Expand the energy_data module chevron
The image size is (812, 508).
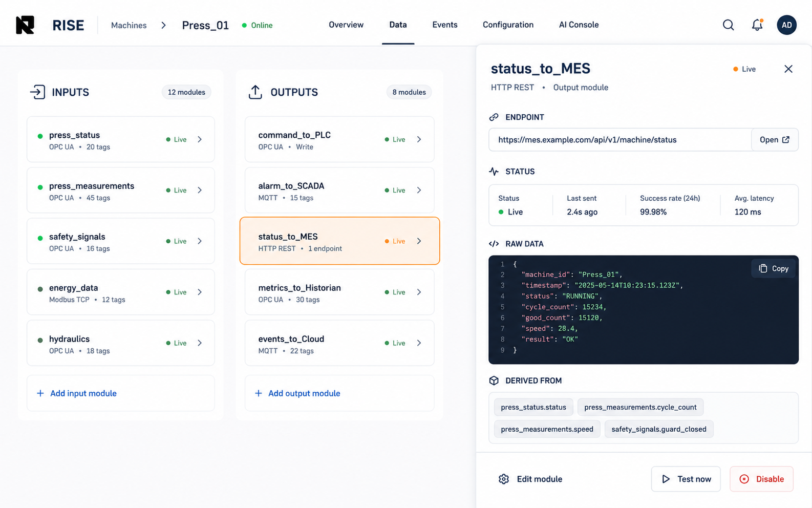200,292
